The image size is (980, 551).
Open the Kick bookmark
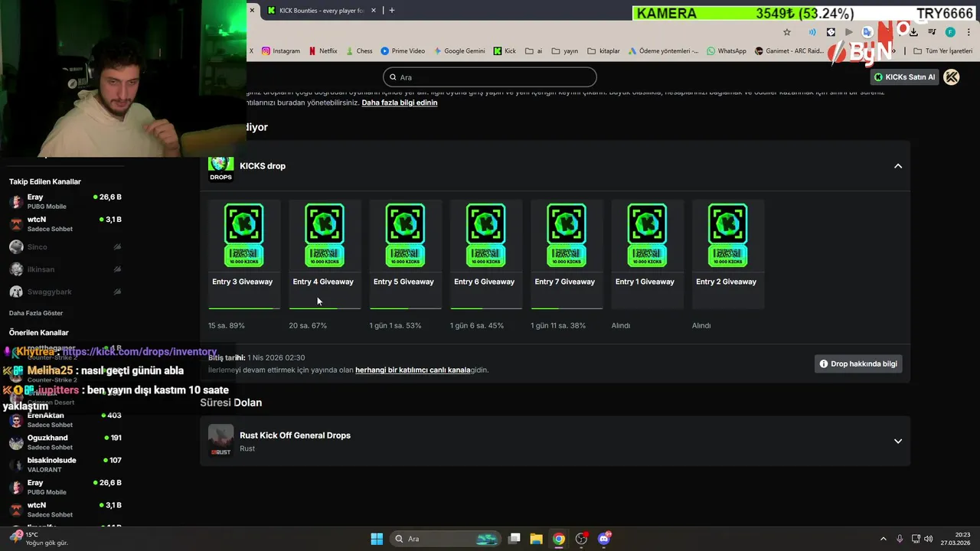click(x=505, y=51)
